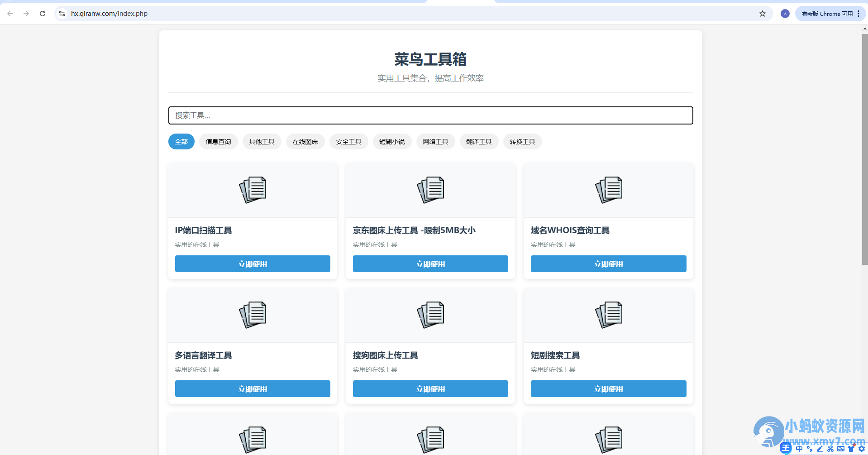
Task: Click document icon of 多语言翻译工具 card
Action: [253, 315]
